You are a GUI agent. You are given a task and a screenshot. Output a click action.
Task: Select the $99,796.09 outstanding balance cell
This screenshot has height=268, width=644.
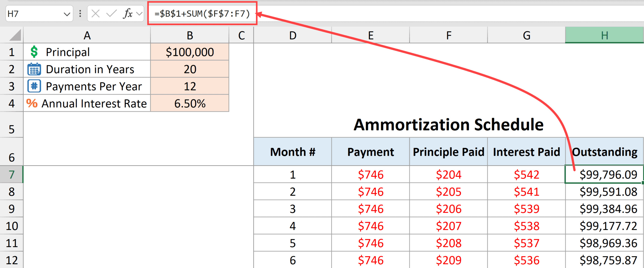[604, 175]
